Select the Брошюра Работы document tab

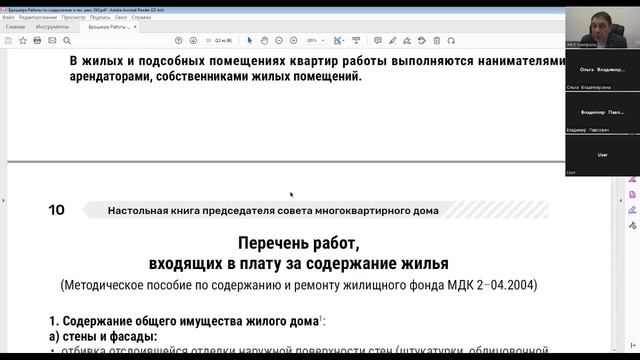coord(109,27)
